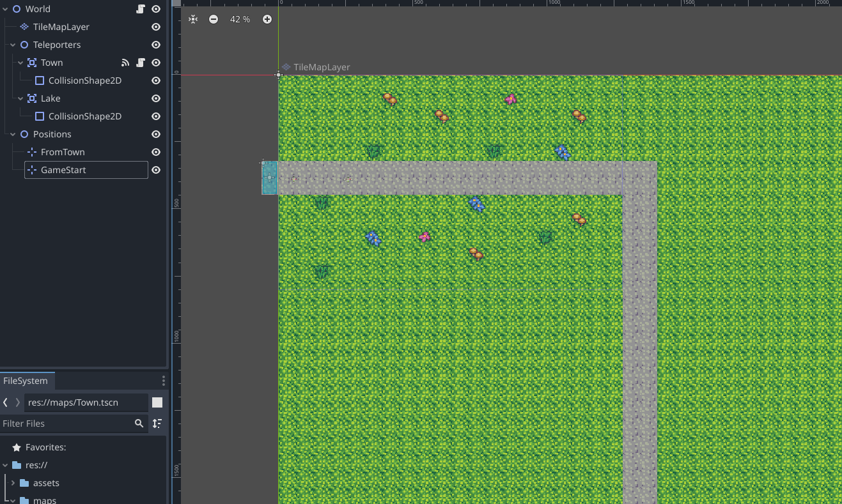842x504 pixels.
Task: Collapse the Teleporters branch
Action: tap(13, 45)
